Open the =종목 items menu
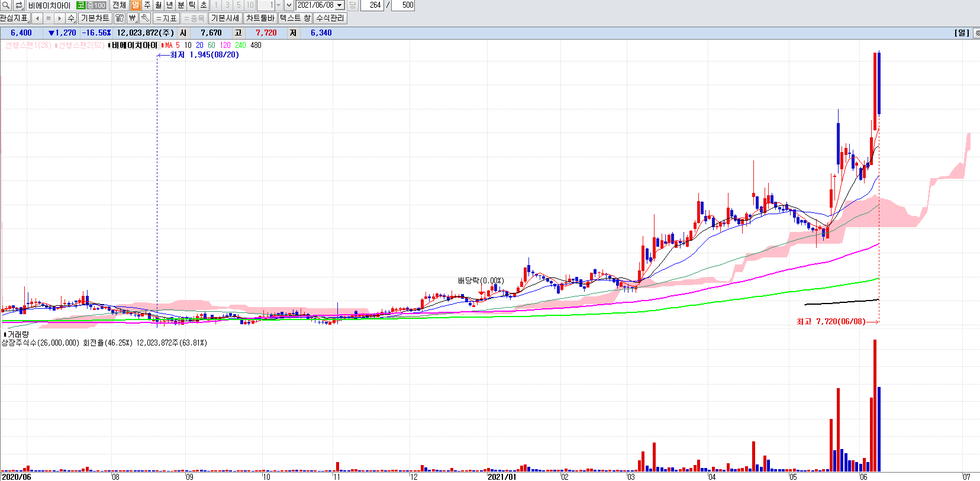 tap(194, 18)
